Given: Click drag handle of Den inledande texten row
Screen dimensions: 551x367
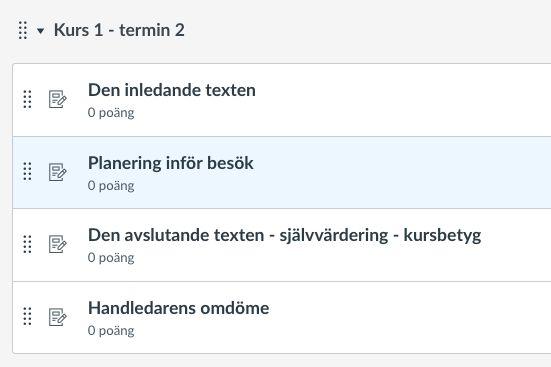Looking at the screenshot, I should 27,99.
